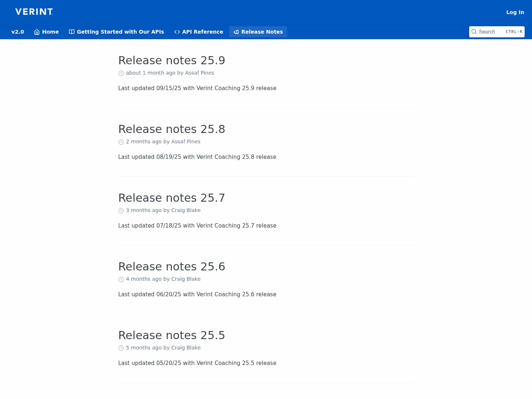This screenshot has width=532, height=399.
Task: Go to the Home tab
Action: 47,32
